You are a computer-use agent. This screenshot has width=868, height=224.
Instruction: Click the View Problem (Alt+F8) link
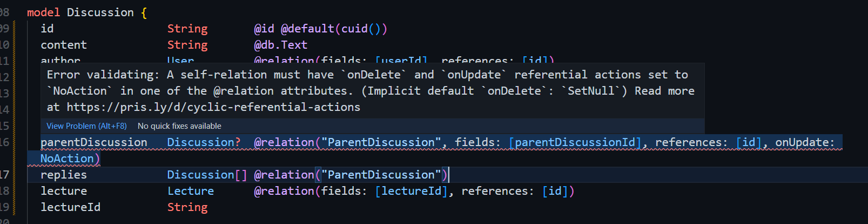pyautogui.click(x=86, y=126)
